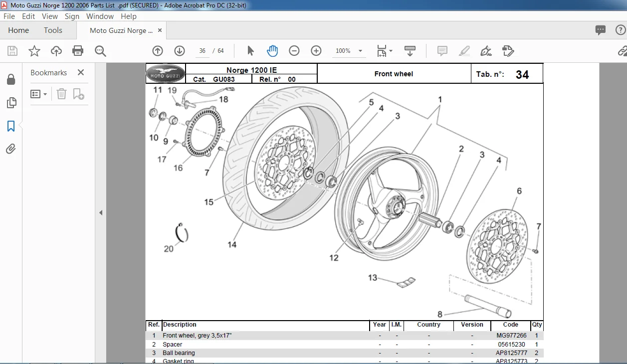The width and height of the screenshot is (627, 364).
Task: Collapse the navigation pane arrow
Action: pos(101,213)
